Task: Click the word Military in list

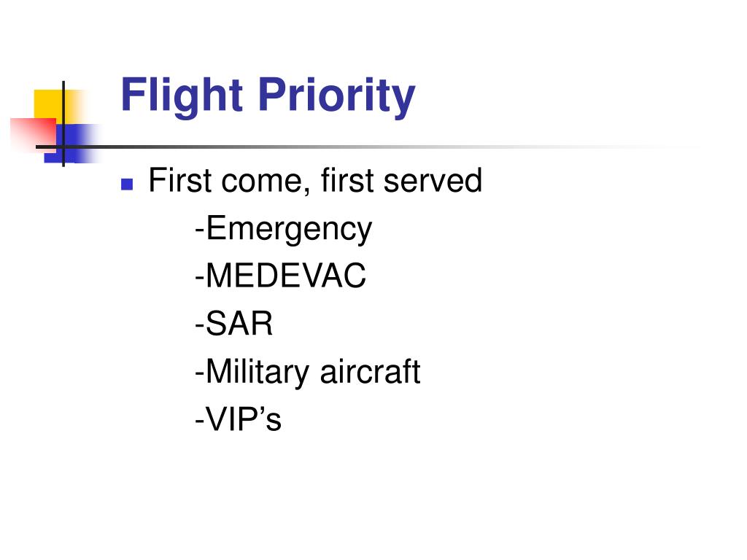Action: tap(258, 372)
